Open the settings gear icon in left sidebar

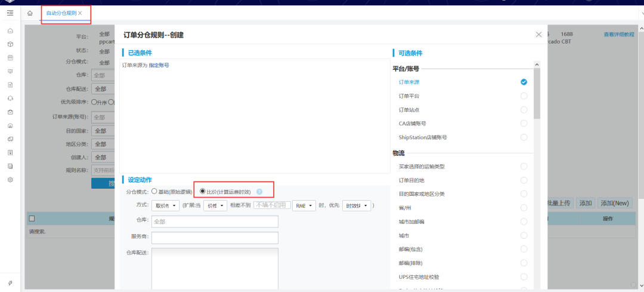[x=10, y=180]
